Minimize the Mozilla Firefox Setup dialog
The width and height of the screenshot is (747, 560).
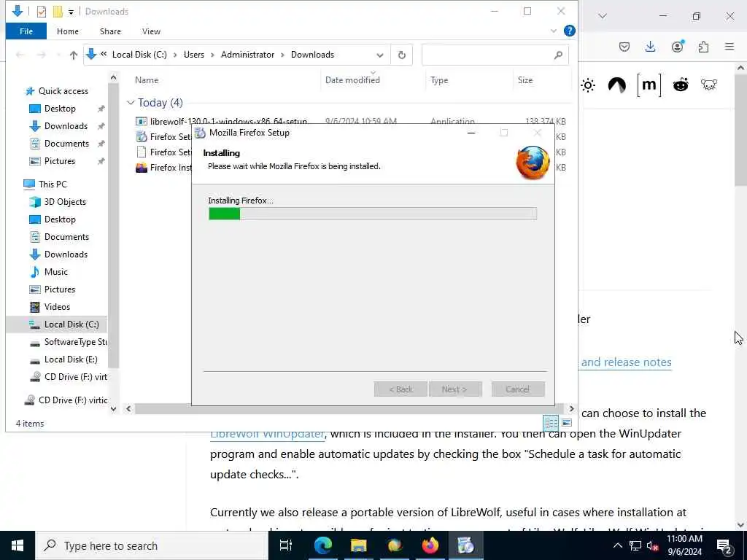471,133
